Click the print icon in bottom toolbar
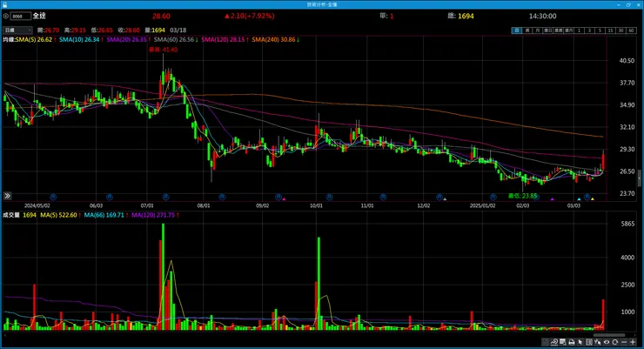Viewport: 644px width, 349px height. pyautogui.click(x=571, y=342)
